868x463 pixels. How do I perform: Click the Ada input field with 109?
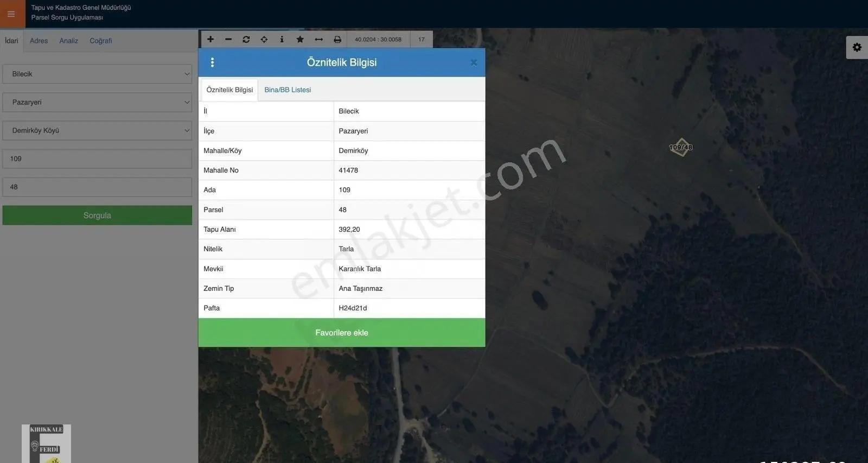[x=97, y=158]
